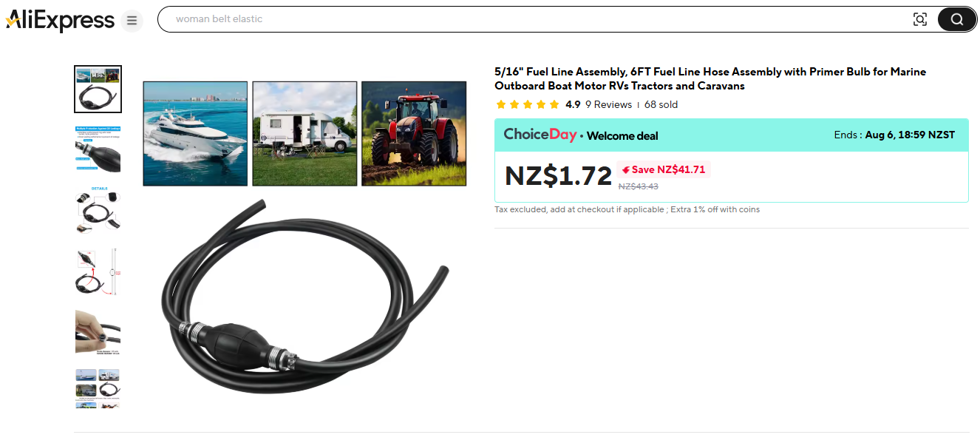Viewport: 980px width, 446px height.
Task: Go to AliExpress home via logo
Action: (x=60, y=20)
